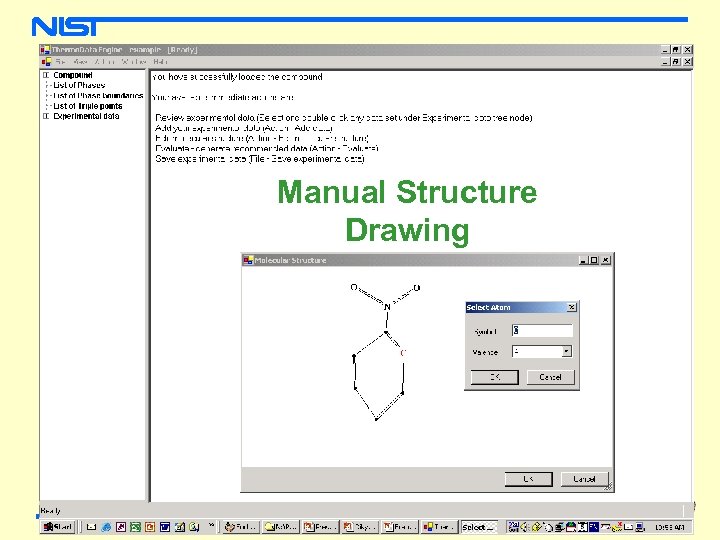Viewport: 720px width, 540px height.
Task: Click the red highlighted ring atom
Action: tap(403, 353)
